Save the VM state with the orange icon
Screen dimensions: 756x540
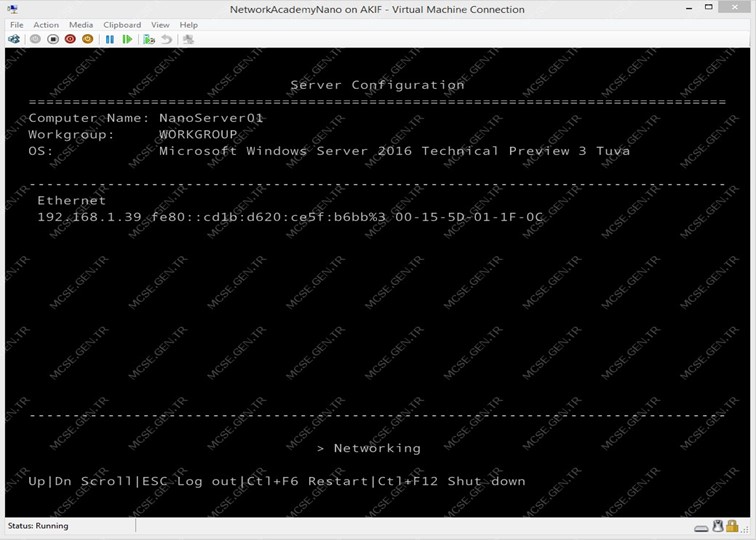88,39
